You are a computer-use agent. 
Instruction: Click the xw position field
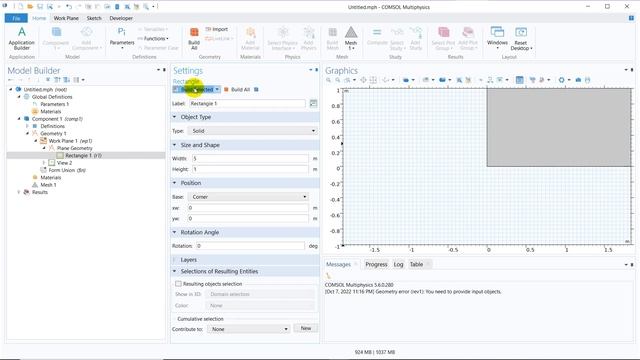pyautogui.click(x=248, y=208)
